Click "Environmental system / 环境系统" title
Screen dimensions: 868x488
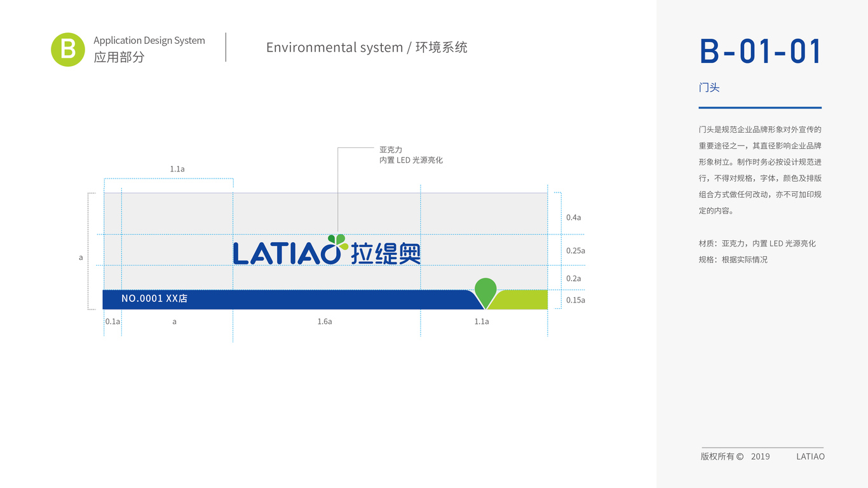367,47
